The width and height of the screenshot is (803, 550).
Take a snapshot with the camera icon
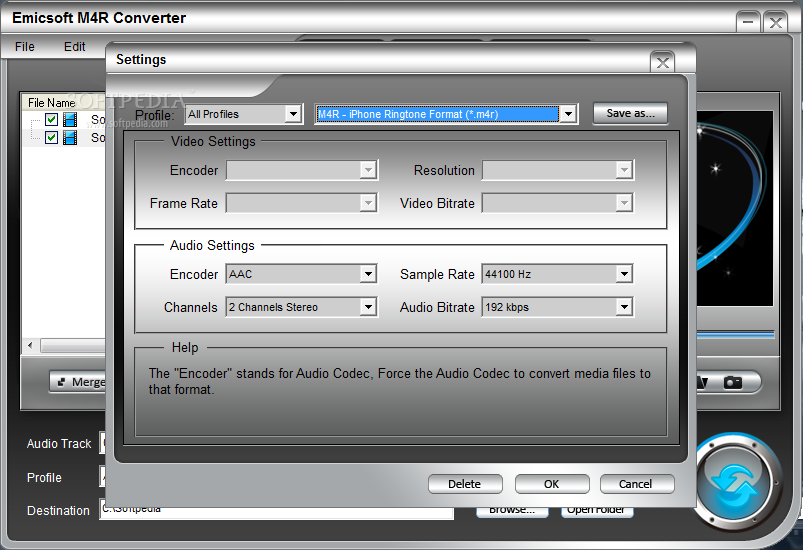pos(732,382)
